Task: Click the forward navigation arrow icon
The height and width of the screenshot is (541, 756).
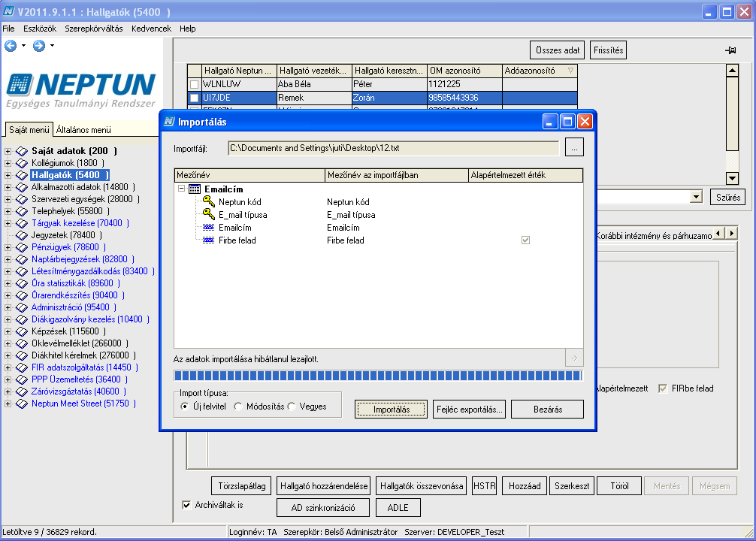Action: (x=39, y=46)
